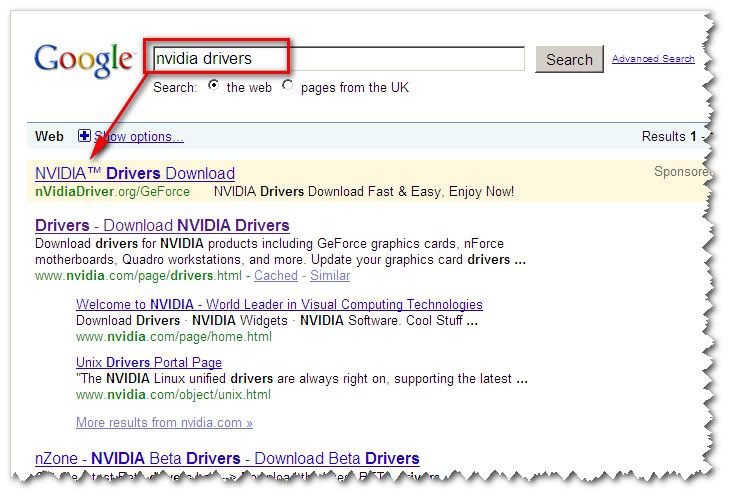Click the nVidiaDriver.org/GeForce ad URL
This screenshot has width=731, height=498.
pyautogui.click(x=112, y=191)
